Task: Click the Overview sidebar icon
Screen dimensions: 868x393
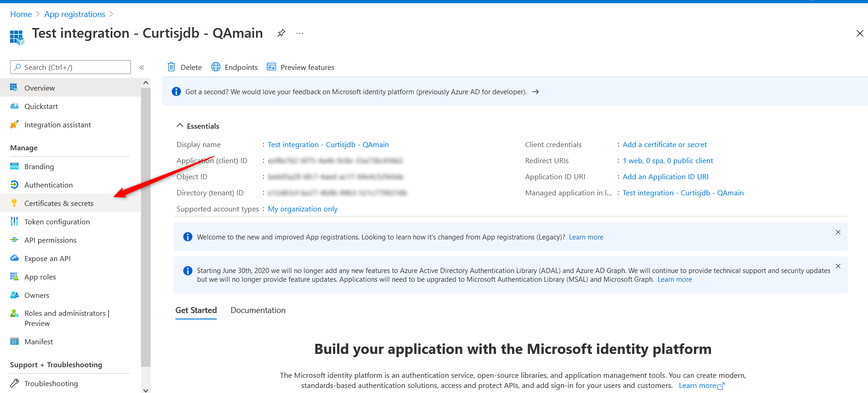Action: [x=14, y=87]
